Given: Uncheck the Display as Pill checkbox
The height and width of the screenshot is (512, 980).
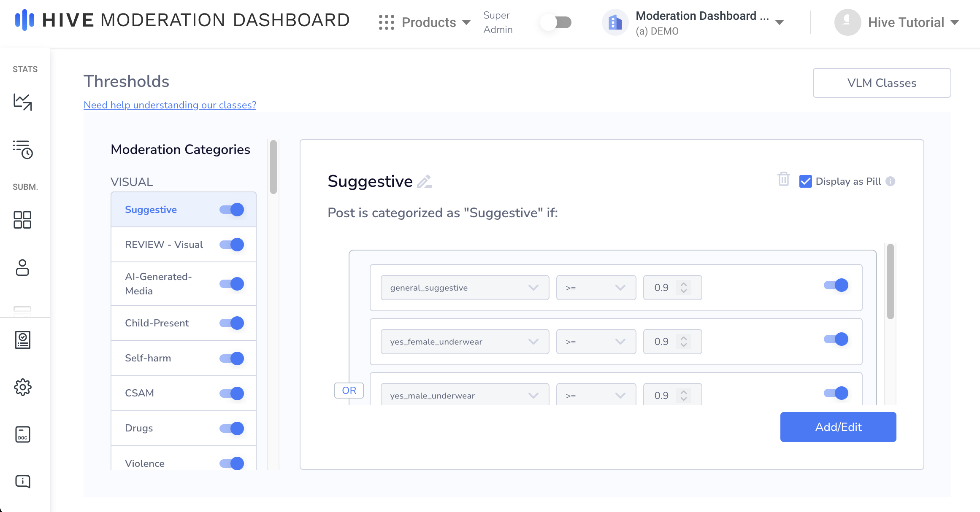Looking at the screenshot, I should point(805,181).
